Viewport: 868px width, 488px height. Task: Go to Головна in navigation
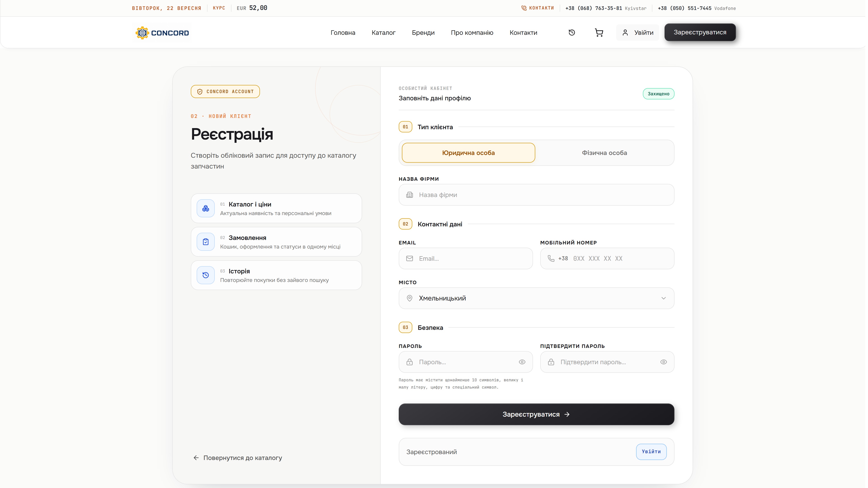pos(343,33)
